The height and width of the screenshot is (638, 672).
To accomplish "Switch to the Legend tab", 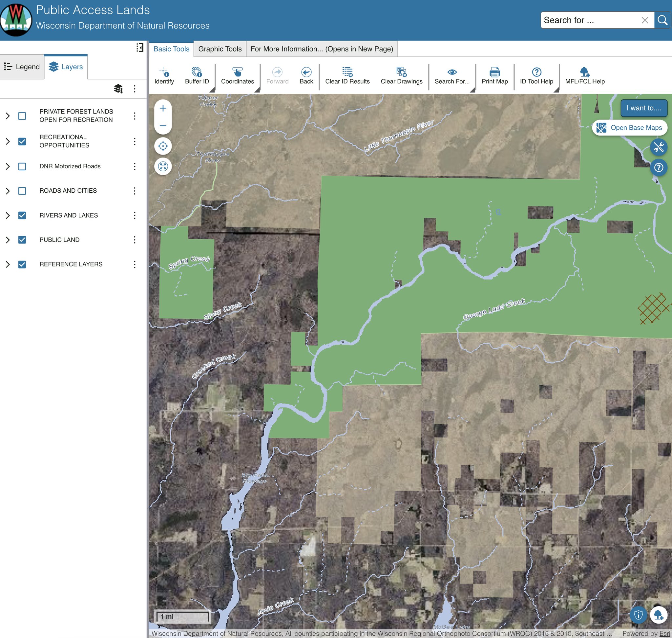I will [22, 67].
